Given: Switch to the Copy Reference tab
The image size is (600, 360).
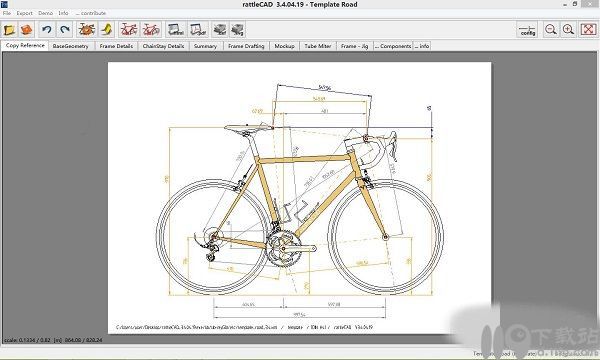Looking at the screenshot, I should (25, 46).
